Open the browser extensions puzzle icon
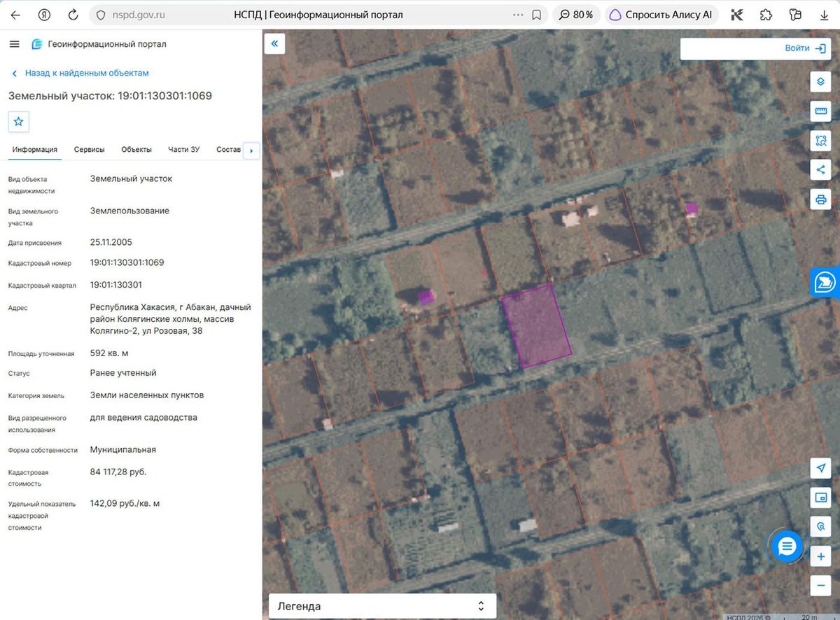The image size is (840, 620). coord(766,15)
